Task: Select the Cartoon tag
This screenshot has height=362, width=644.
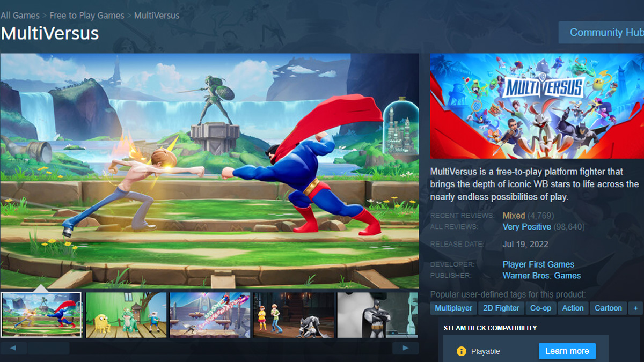Action: point(608,308)
